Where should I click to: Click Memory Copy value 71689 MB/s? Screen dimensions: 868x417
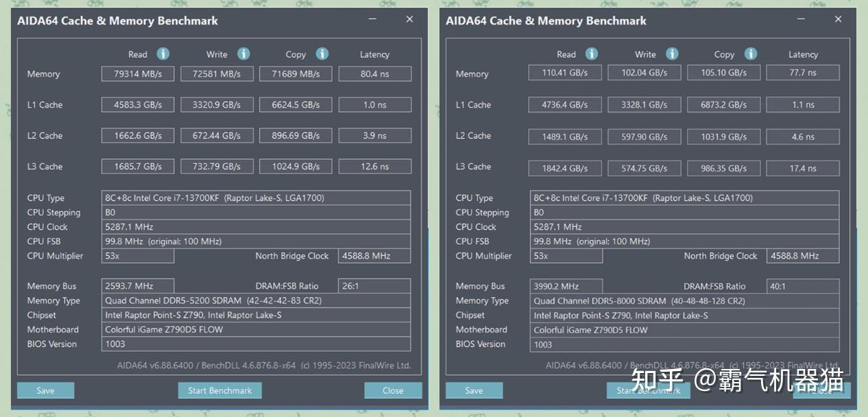pyautogui.click(x=296, y=73)
